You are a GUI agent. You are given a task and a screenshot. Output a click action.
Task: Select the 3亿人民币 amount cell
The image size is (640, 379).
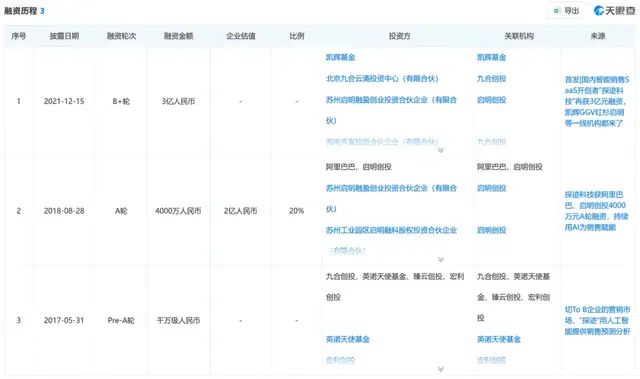pos(178,101)
